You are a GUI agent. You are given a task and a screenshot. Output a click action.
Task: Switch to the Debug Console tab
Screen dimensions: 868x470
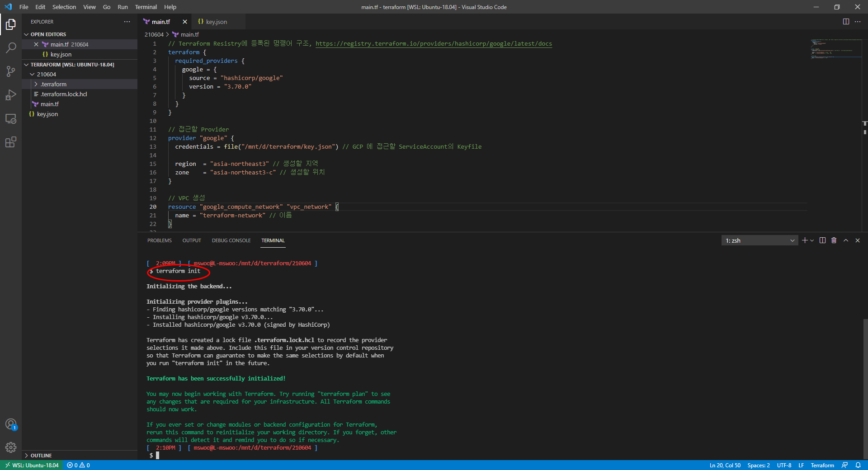click(231, 240)
